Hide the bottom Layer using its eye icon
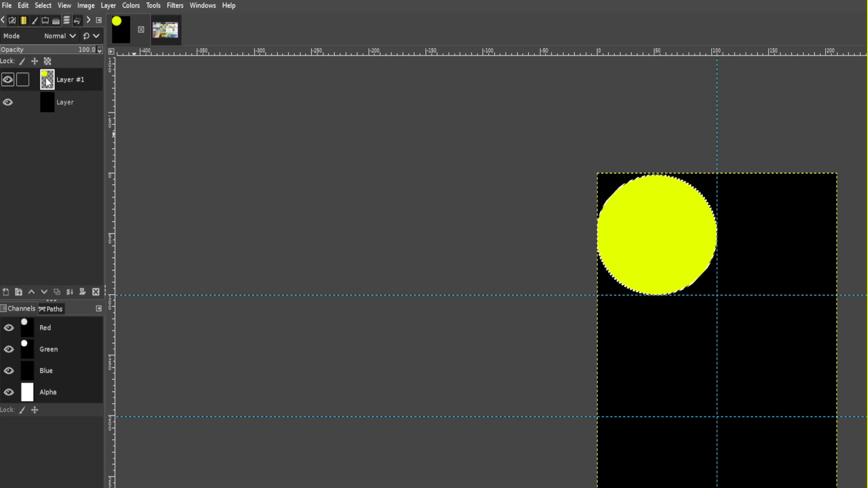This screenshot has height=488, width=868. pyautogui.click(x=8, y=102)
